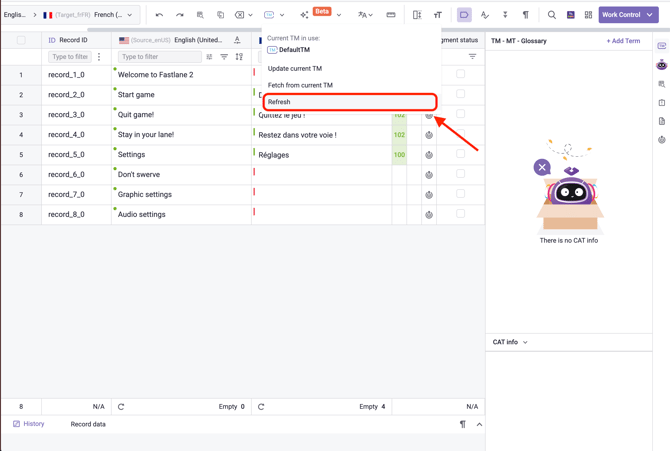
Task: Click the + Add Term link
Action: pyautogui.click(x=623, y=41)
